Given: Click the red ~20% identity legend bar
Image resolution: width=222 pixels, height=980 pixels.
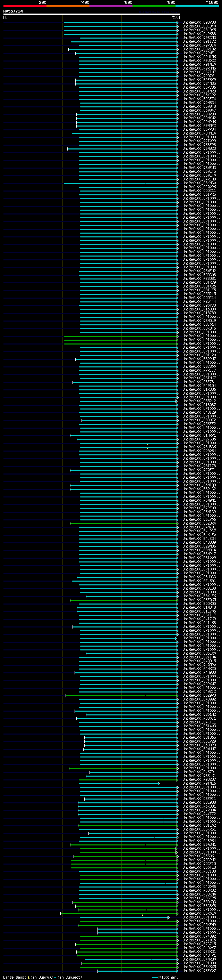Looking at the screenshot, I should click(25, 7).
